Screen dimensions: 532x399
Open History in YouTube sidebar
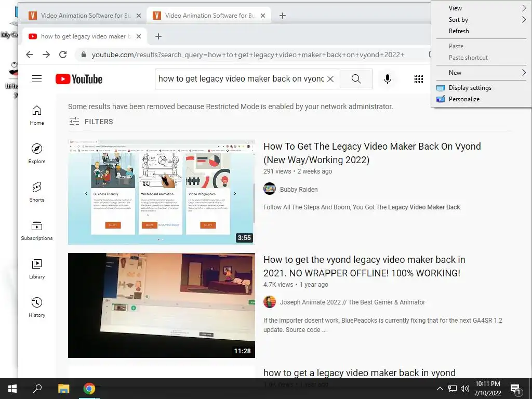point(37,308)
